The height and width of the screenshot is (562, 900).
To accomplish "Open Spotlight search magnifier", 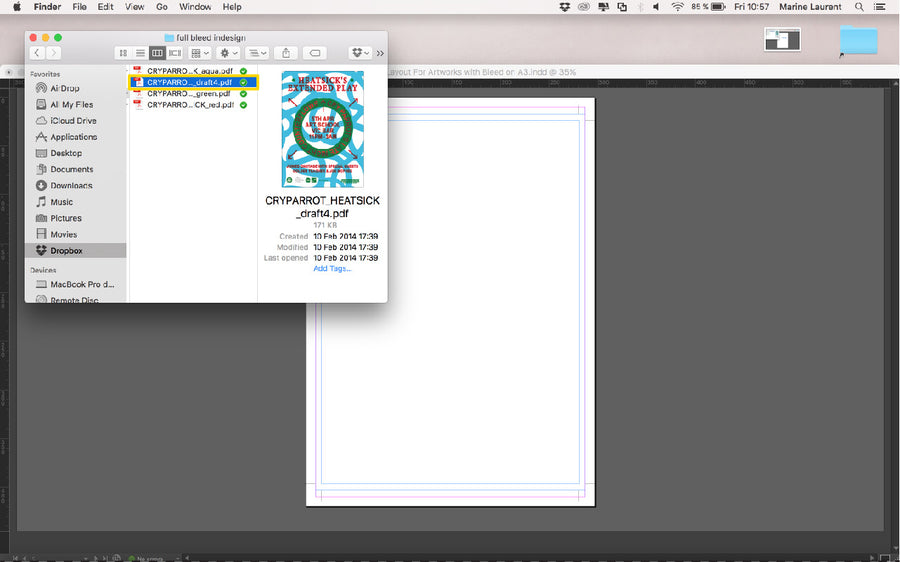I will point(859,7).
